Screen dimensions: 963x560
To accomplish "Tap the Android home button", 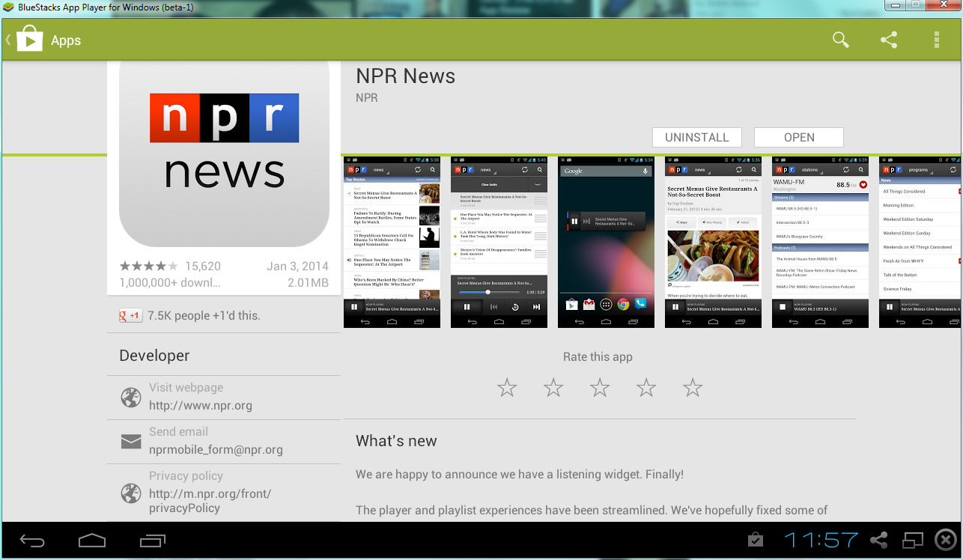I will [92, 541].
